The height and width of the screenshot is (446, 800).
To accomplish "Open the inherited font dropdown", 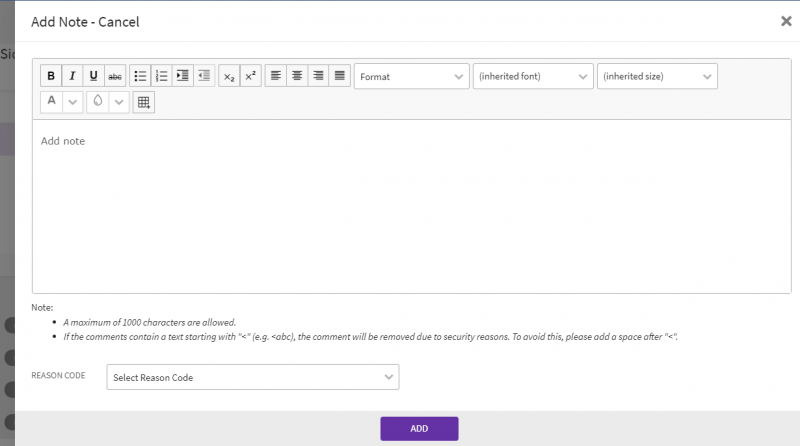I will (533, 76).
